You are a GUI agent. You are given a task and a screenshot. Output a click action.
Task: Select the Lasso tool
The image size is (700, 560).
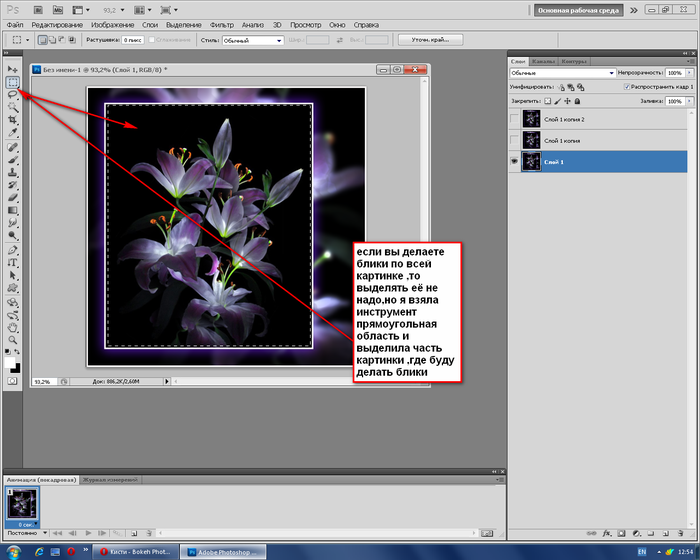pos(12,94)
